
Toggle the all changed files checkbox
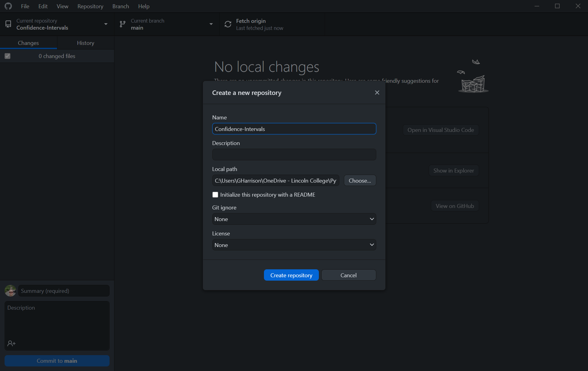coord(8,56)
